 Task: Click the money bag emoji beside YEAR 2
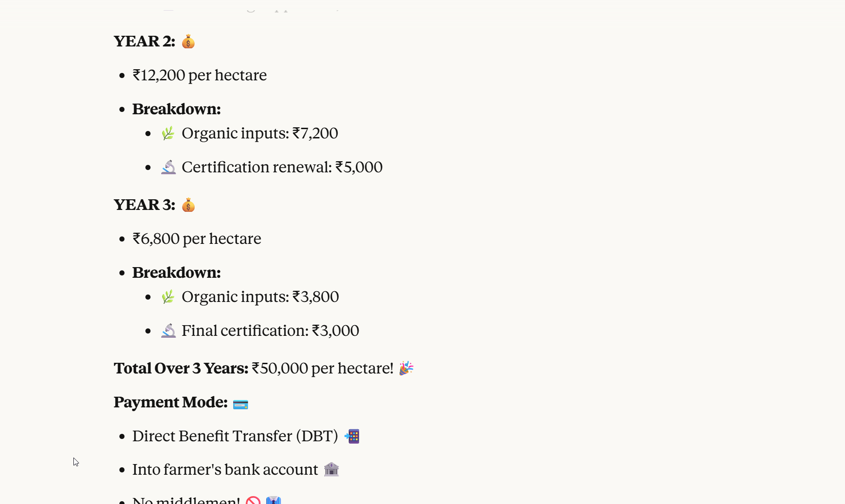pos(188,42)
